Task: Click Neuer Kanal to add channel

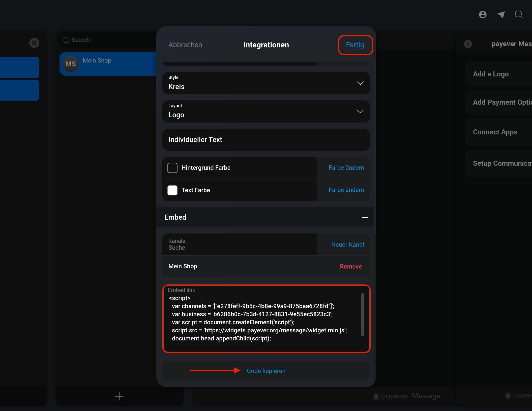Action: point(347,245)
